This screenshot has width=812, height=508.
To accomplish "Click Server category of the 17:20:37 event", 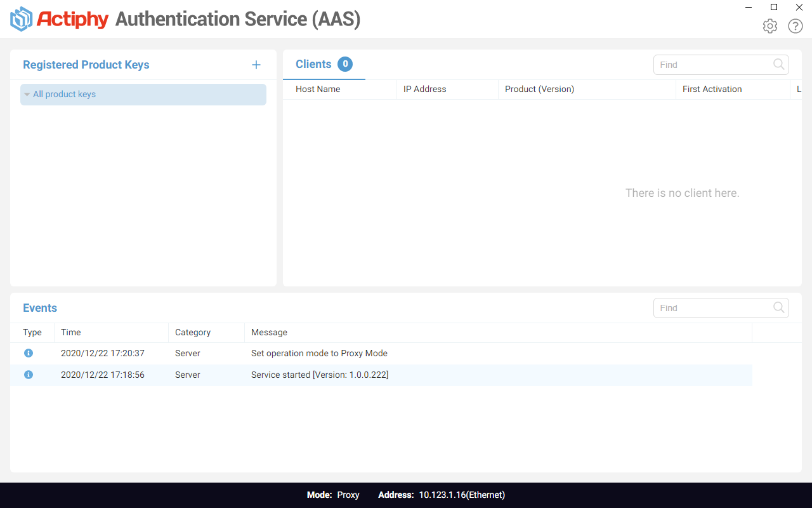I will point(188,353).
